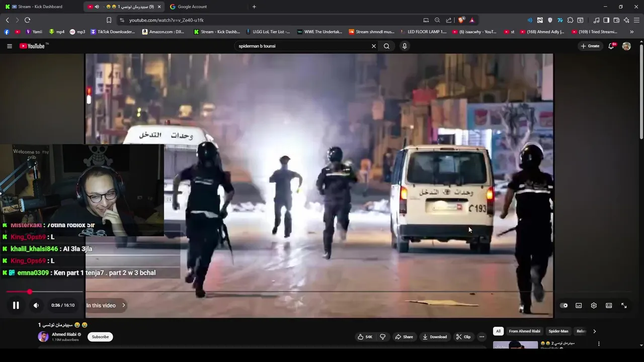Viewport: 644px width, 362px height.
Task: Open the recommended video thumbnail
Action: 515,345
